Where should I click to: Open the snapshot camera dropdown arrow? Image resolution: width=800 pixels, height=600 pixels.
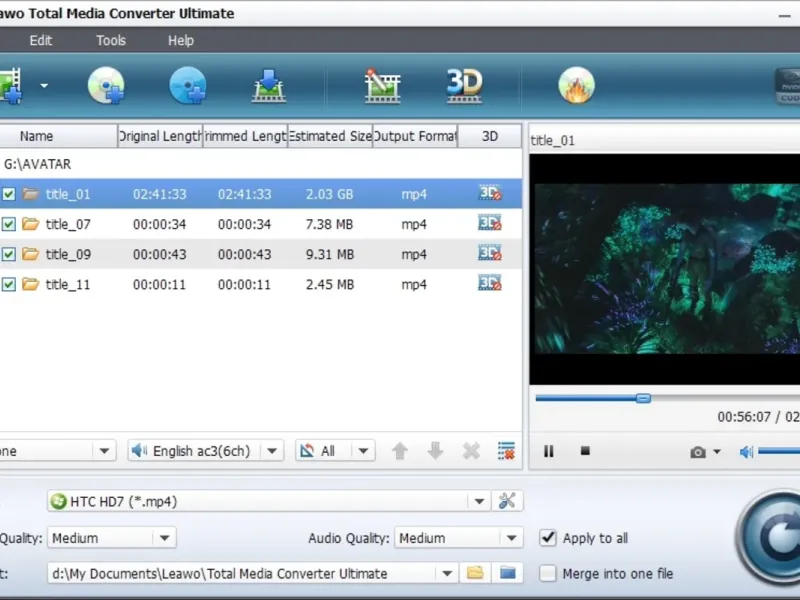tap(716, 452)
